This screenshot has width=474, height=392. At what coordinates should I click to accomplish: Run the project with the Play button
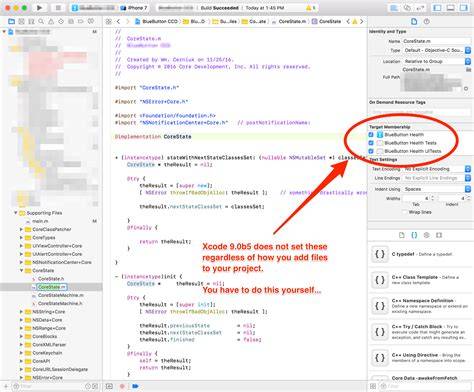pos(39,7)
